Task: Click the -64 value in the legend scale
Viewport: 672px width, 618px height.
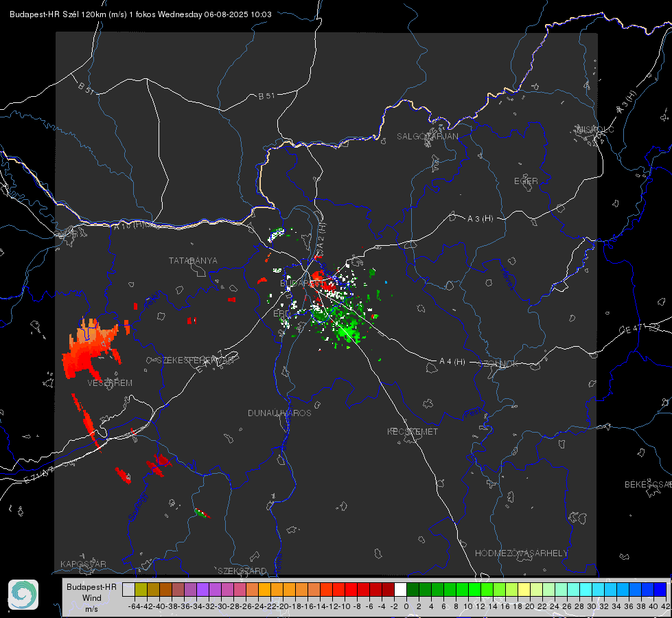Action: click(x=135, y=606)
